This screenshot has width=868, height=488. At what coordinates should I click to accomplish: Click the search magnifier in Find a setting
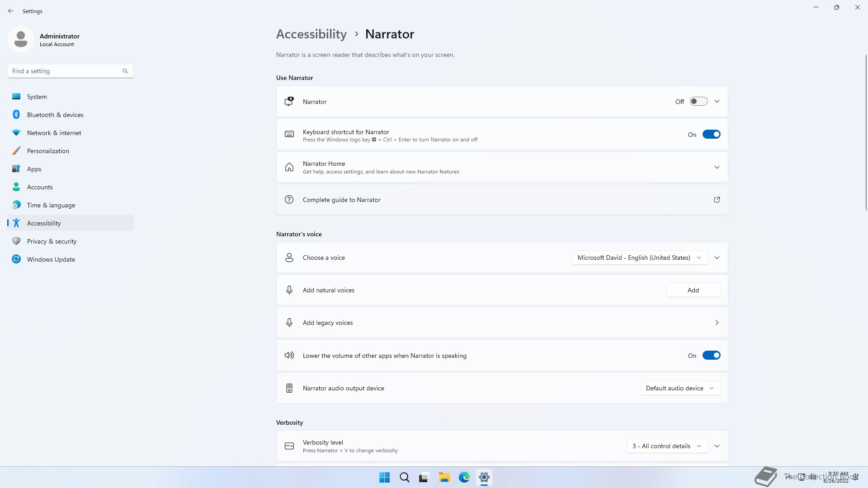click(125, 71)
